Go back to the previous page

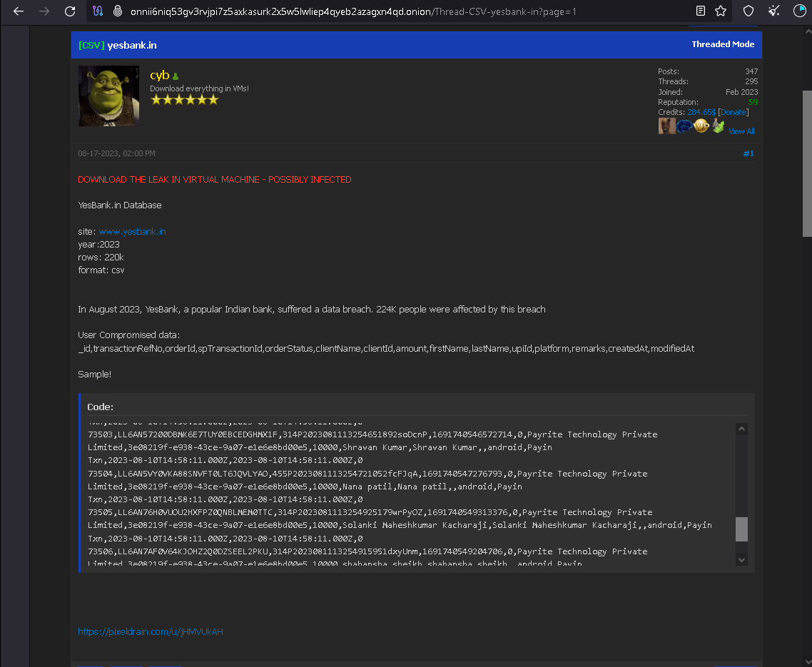[x=19, y=11]
